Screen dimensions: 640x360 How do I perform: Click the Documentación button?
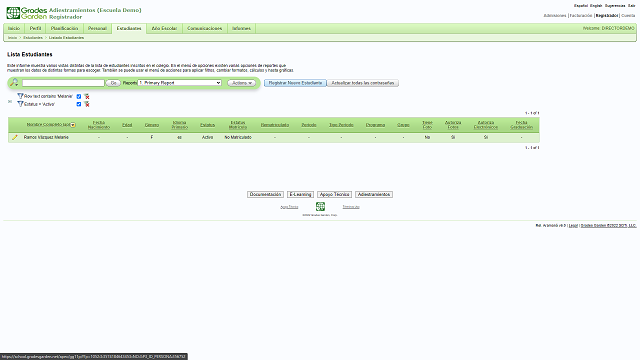pos(265,194)
